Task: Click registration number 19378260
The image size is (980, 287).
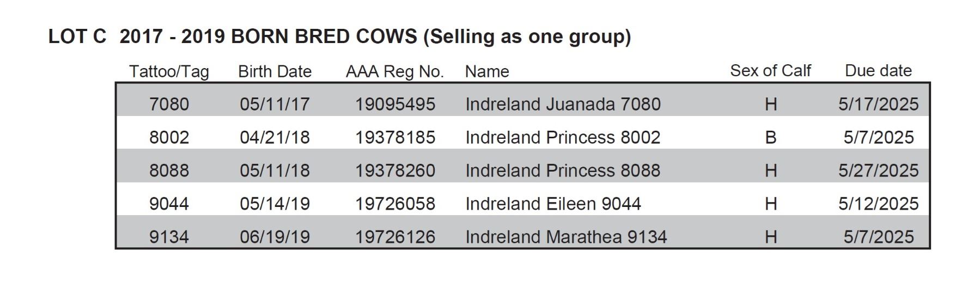Action: click(395, 170)
